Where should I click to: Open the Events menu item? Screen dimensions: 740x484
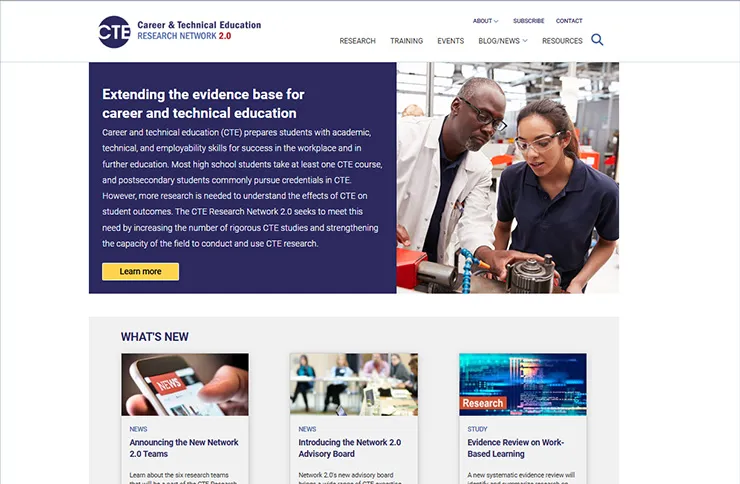coord(450,41)
